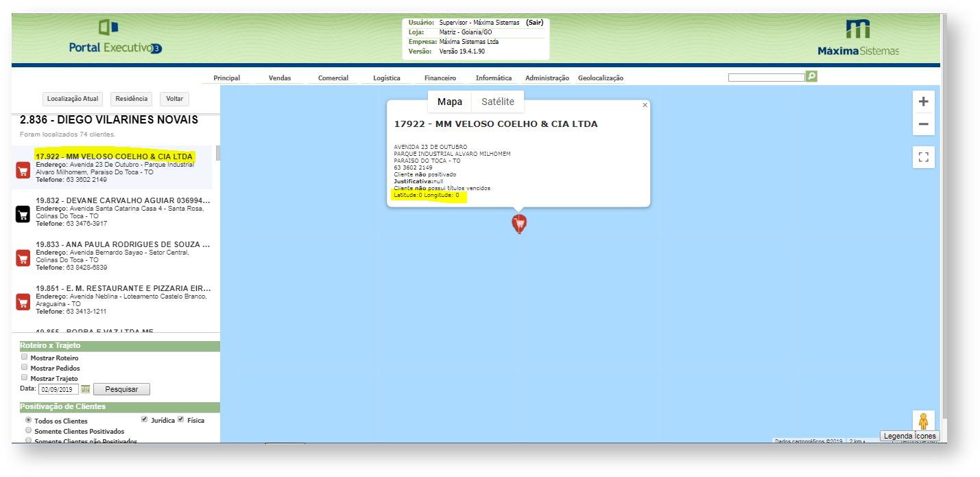
Task: Click the Sair logout link
Action: click(534, 23)
